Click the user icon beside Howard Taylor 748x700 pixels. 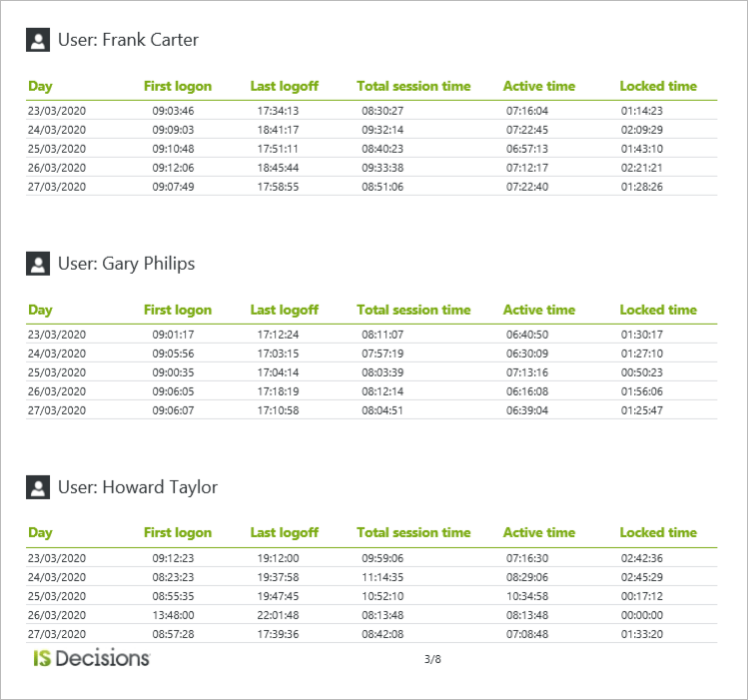click(38, 488)
